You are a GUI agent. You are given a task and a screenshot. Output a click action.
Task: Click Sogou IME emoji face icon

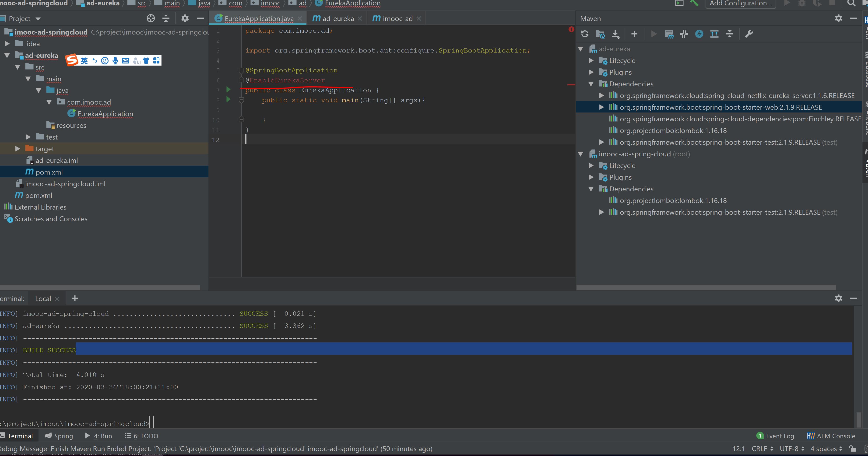(105, 61)
